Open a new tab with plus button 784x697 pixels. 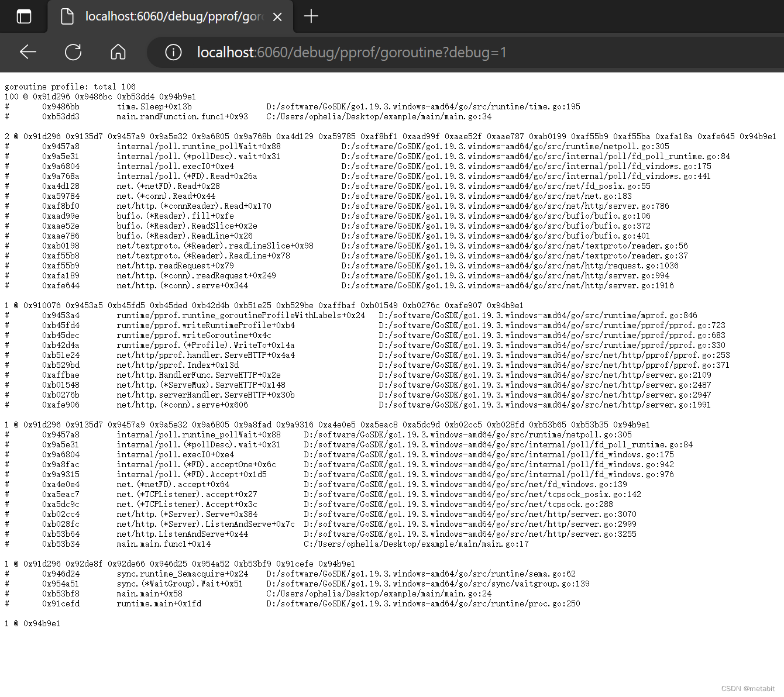(311, 16)
